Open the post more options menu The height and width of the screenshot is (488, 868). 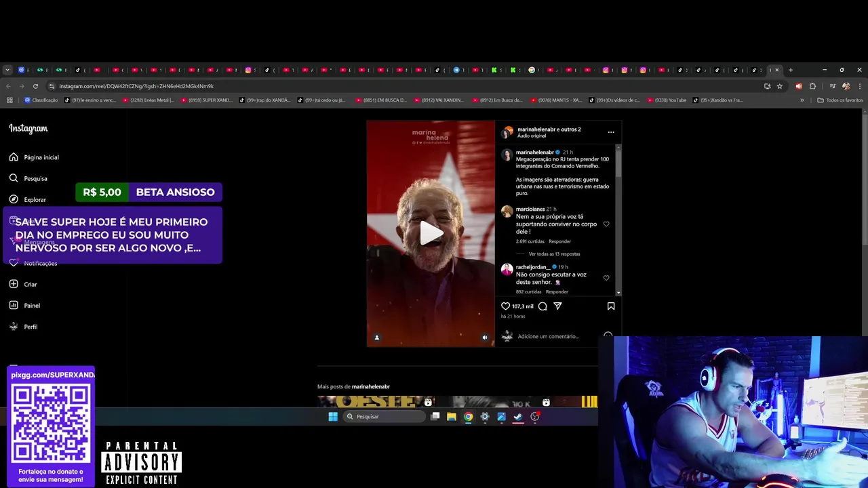tap(611, 132)
